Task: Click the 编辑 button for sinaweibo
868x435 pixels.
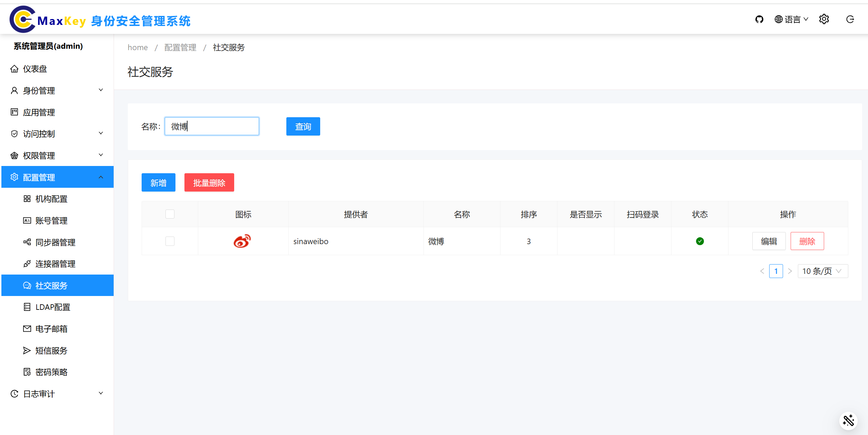Action: [x=769, y=241]
